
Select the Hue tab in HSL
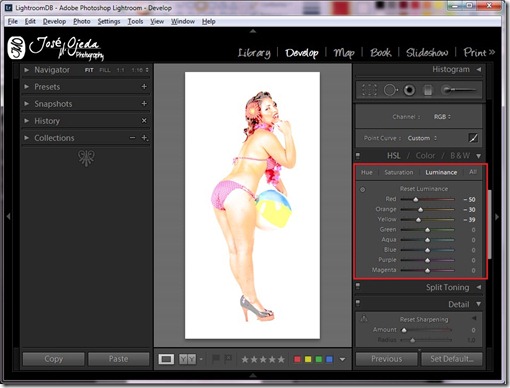pos(367,172)
